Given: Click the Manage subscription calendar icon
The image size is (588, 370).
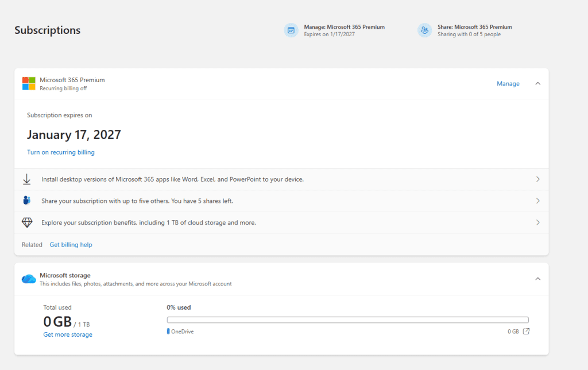Looking at the screenshot, I should [291, 30].
